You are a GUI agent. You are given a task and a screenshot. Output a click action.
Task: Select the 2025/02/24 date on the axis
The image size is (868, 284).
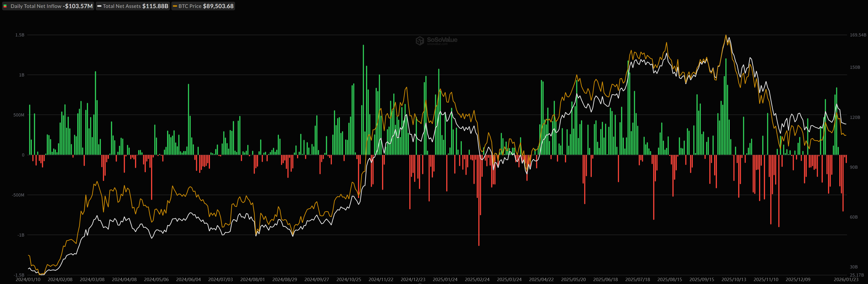tap(477, 280)
